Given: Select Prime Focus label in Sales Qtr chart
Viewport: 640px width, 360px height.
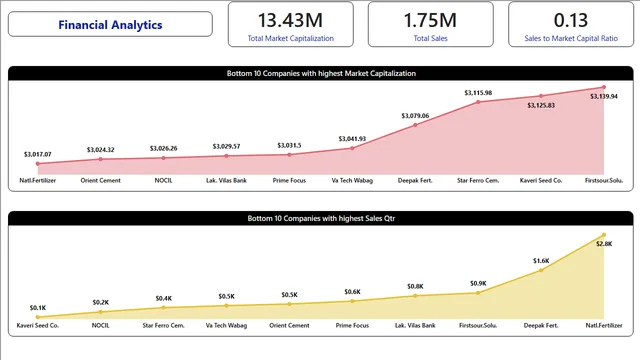Looking at the screenshot, I should coord(352,326).
